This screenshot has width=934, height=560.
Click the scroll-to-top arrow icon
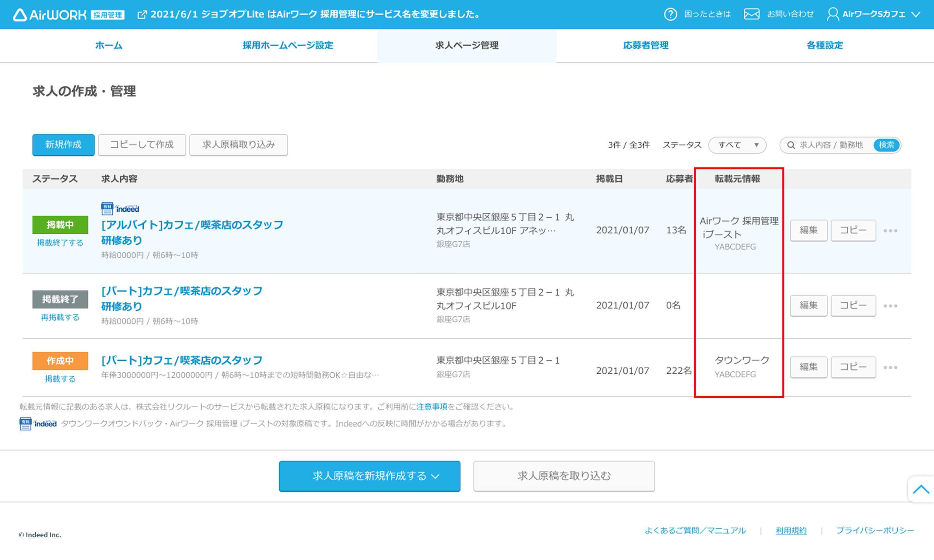pyautogui.click(x=921, y=489)
